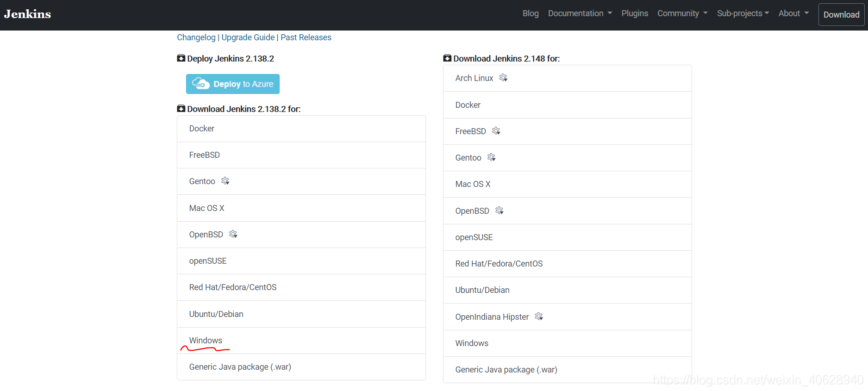This screenshot has width=868, height=391.
Task: Select Ubuntu/Debian in the 2.138.2 list
Action: [x=301, y=314]
